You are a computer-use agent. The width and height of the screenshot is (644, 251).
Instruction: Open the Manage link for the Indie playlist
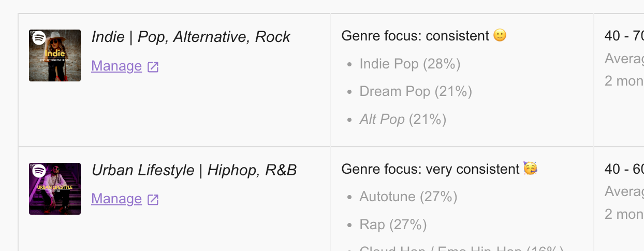(x=116, y=66)
